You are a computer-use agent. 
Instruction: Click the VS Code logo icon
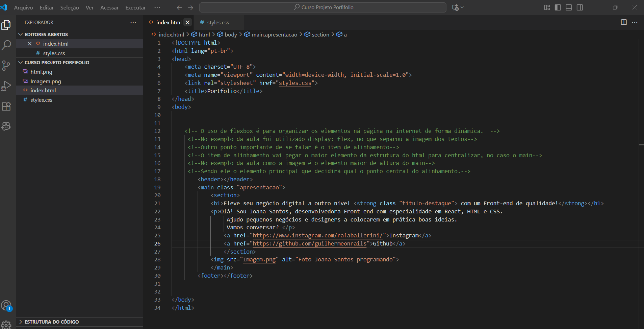[4, 7]
